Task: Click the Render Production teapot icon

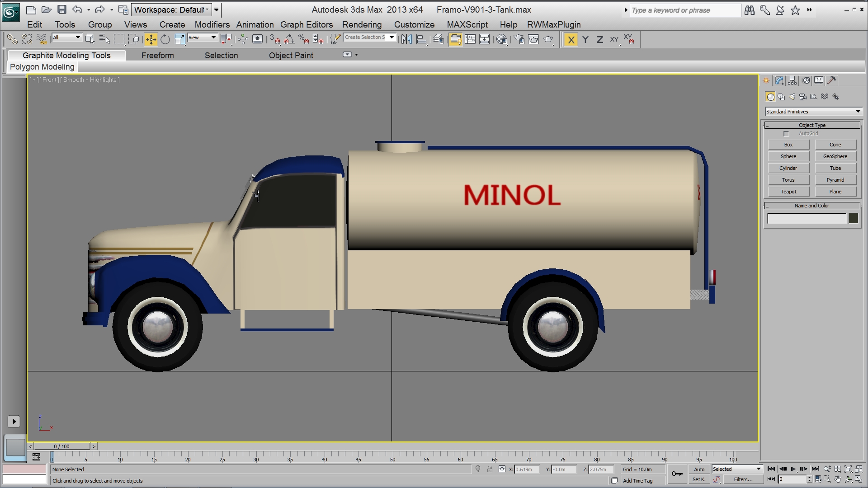Action: [x=548, y=40]
